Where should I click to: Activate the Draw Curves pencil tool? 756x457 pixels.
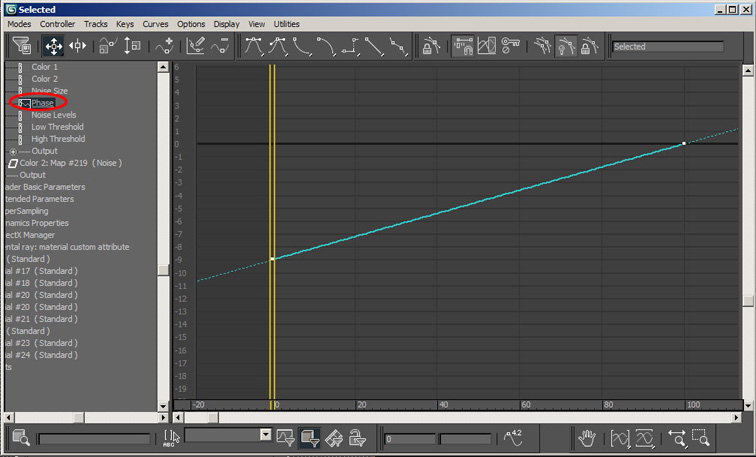click(x=195, y=46)
